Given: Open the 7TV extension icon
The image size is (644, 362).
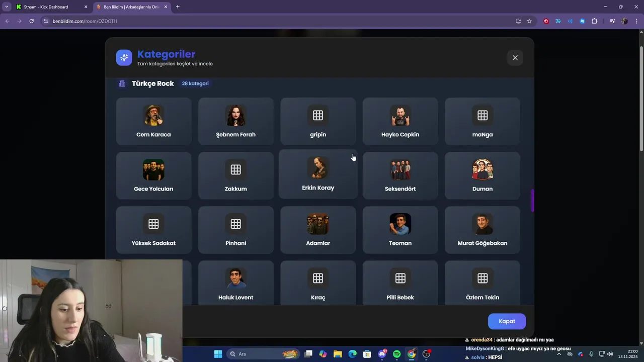Looking at the screenshot, I should click(558, 21).
